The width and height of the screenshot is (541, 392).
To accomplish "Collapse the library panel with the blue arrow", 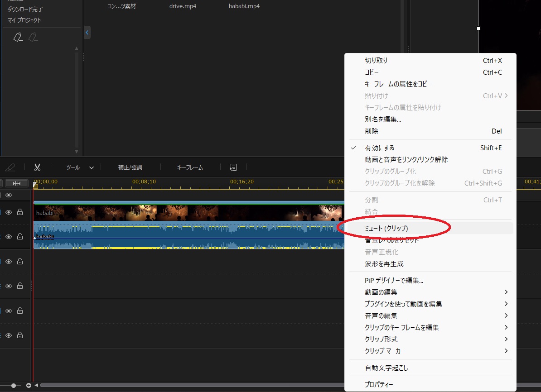I will 87,33.
